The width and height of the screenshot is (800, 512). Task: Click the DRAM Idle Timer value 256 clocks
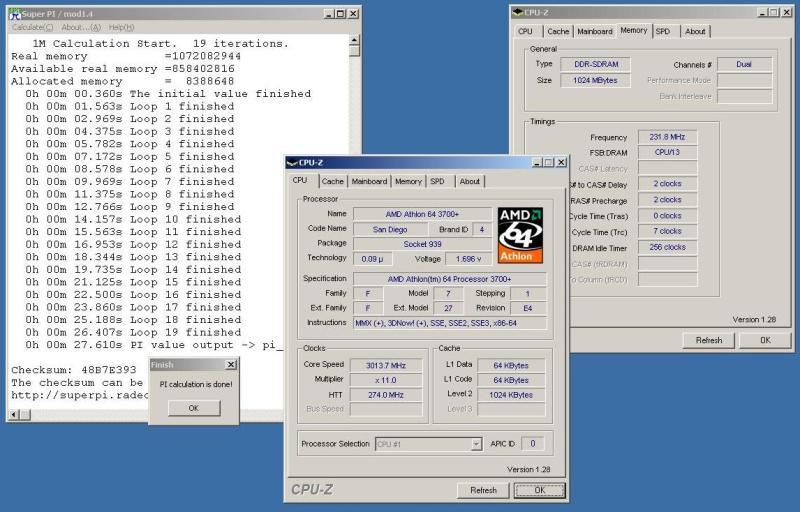point(667,247)
